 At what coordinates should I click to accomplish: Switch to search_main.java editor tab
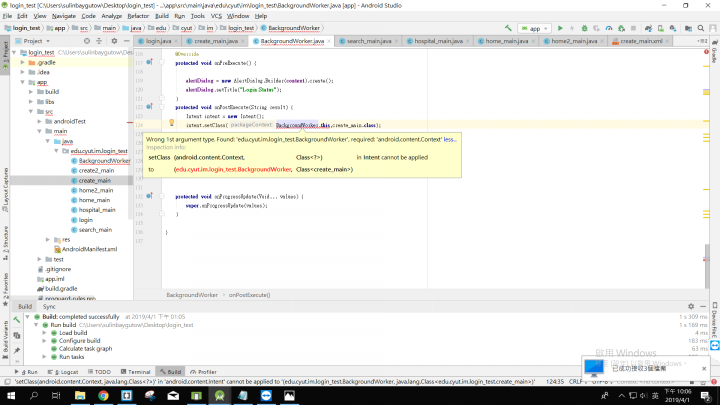pyautogui.click(x=369, y=41)
